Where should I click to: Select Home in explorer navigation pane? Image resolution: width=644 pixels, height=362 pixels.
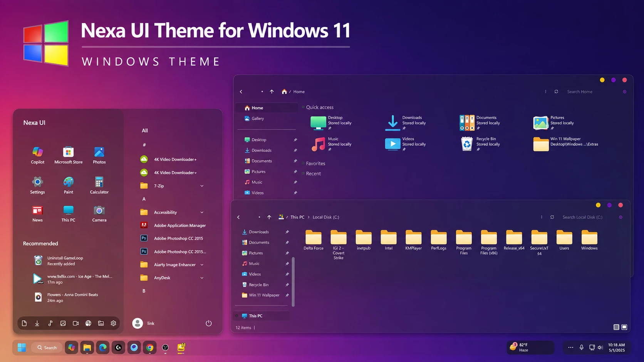[x=267, y=108]
